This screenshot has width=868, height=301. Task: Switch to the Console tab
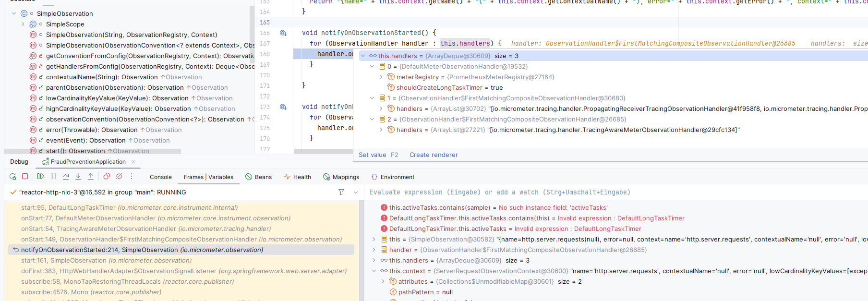(160, 177)
